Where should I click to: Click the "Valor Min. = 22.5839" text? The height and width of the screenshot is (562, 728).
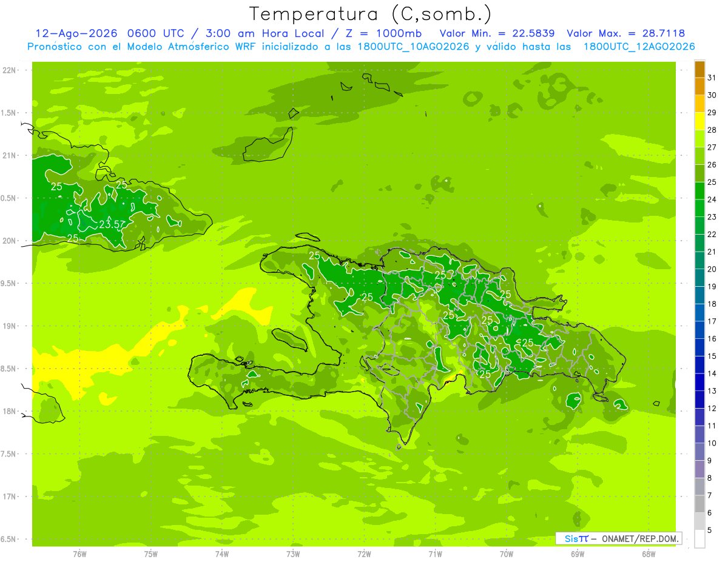coord(497,33)
